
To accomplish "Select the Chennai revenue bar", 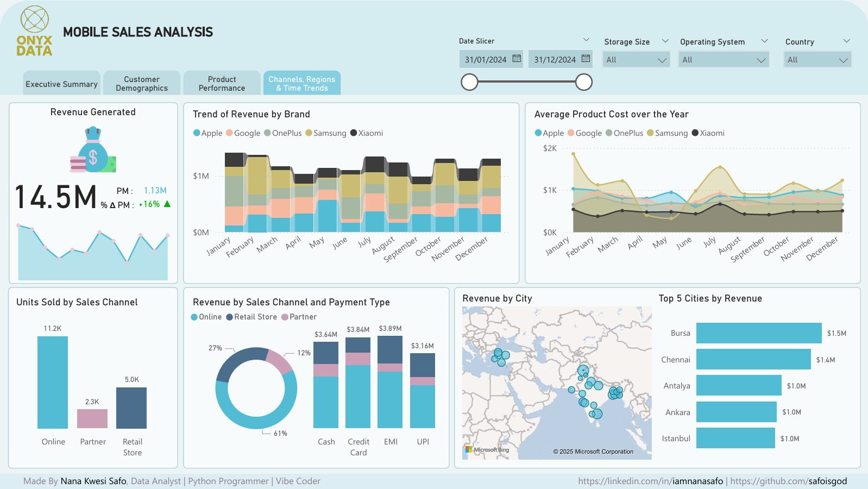I will tap(753, 360).
